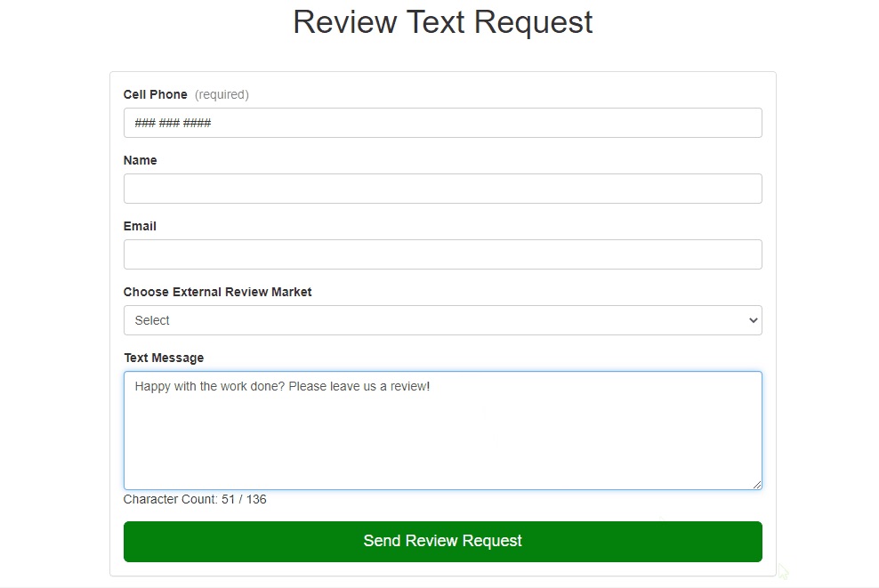Click the 'Email' field label
Screen dimensions: 879x588
point(140,226)
